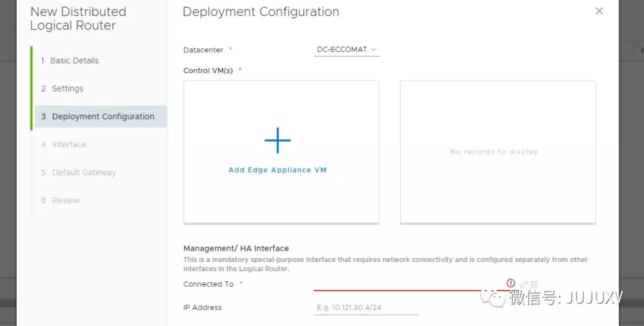
Task: Click the Control VM(s) label
Action: 208,70
